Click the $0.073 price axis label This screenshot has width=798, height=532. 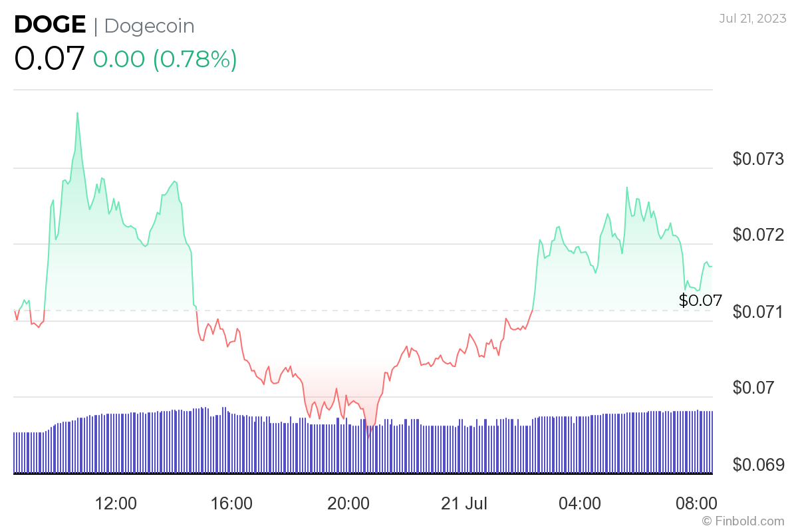point(759,159)
